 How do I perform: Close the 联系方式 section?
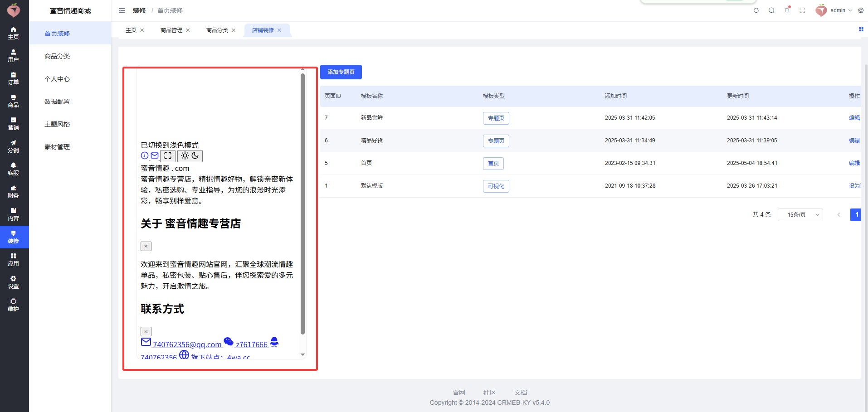(146, 332)
